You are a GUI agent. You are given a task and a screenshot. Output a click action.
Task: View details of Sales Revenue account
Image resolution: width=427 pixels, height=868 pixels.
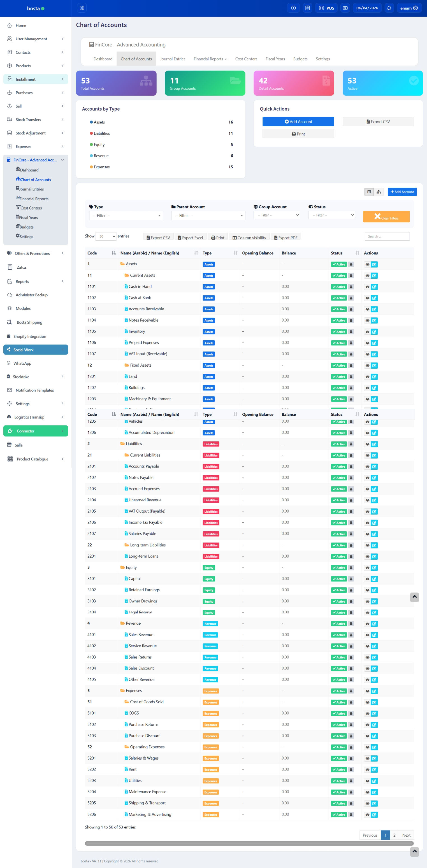(367, 635)
